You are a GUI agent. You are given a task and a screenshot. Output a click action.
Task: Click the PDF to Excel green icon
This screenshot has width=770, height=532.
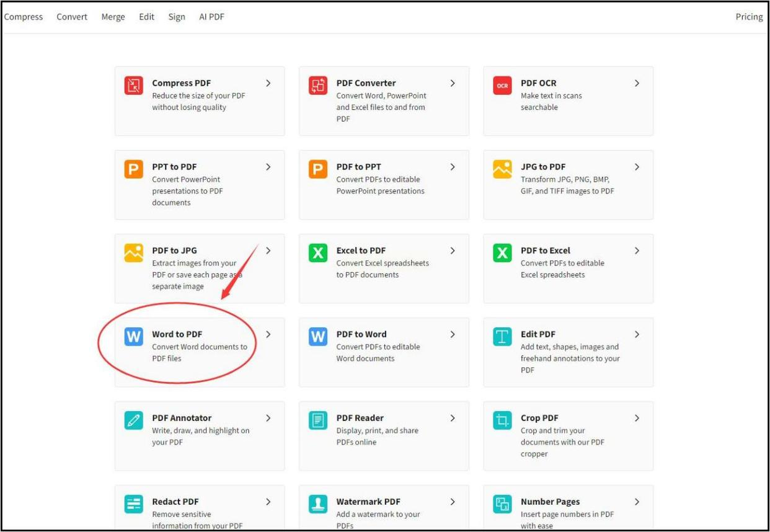502,253
